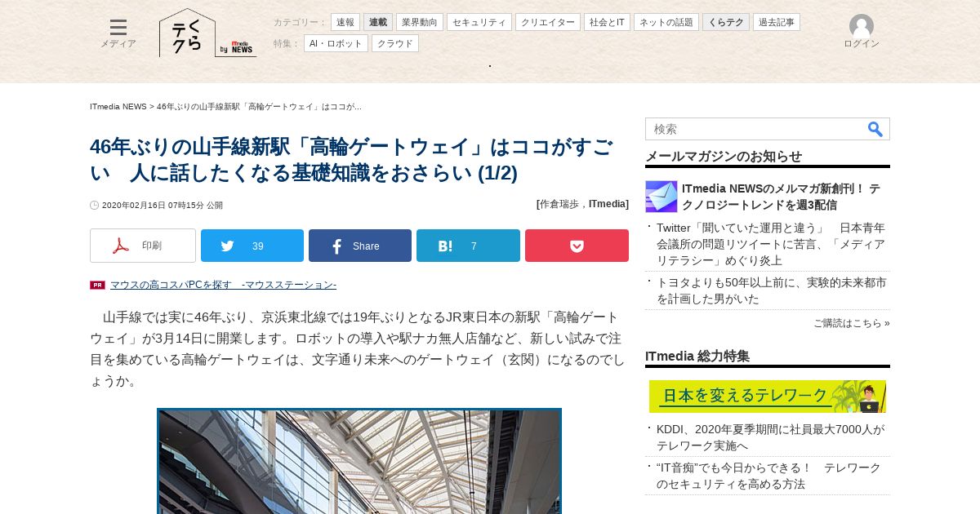This screenshot has height=514, width=980.
Task: Open the セキュリティ category
Action: click(479, 22)
